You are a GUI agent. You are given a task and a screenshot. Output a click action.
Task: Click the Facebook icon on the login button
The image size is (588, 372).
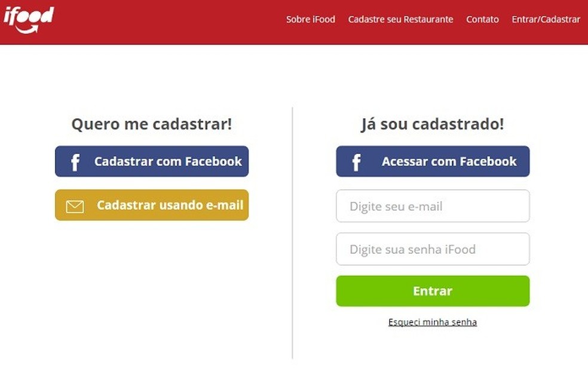click(x=356, y=161)
